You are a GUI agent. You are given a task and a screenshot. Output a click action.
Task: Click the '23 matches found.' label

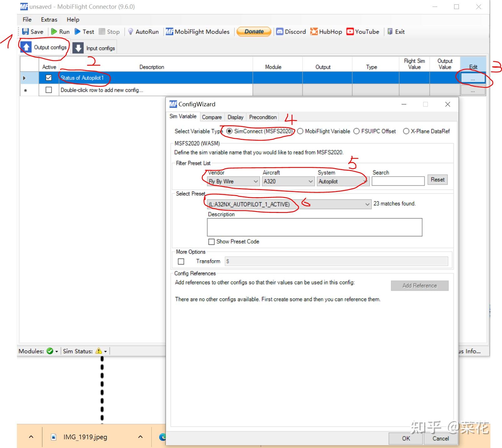(x=394, y=204)
